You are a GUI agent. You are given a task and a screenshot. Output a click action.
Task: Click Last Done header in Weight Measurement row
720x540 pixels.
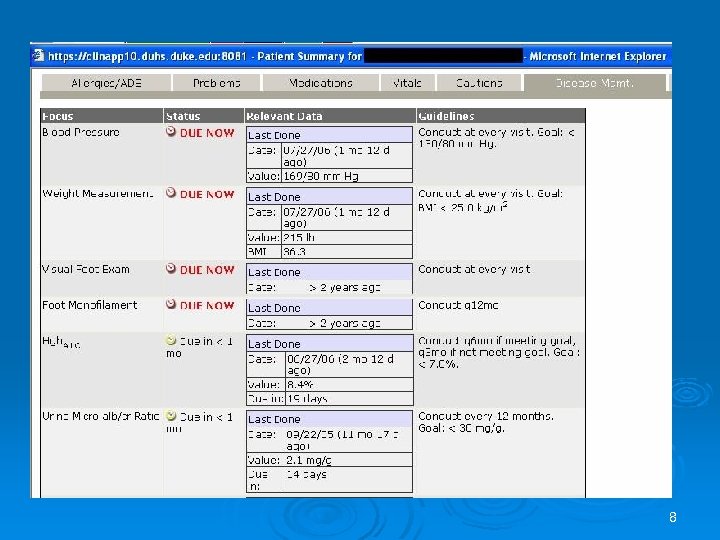(x=329, y=196)
